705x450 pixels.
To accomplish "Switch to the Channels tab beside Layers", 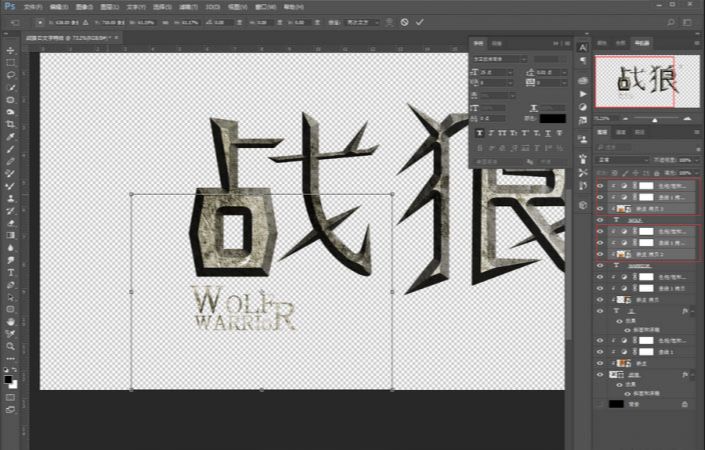I will tap(621, 132).
